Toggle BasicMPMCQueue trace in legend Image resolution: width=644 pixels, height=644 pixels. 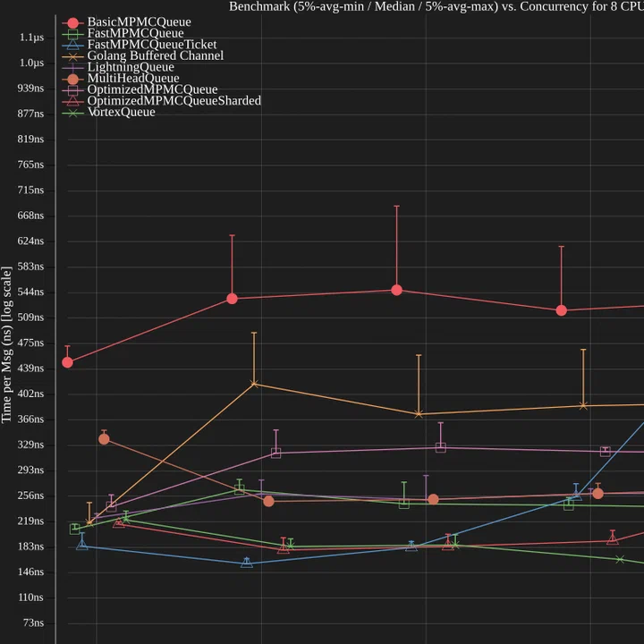point(126,22)
